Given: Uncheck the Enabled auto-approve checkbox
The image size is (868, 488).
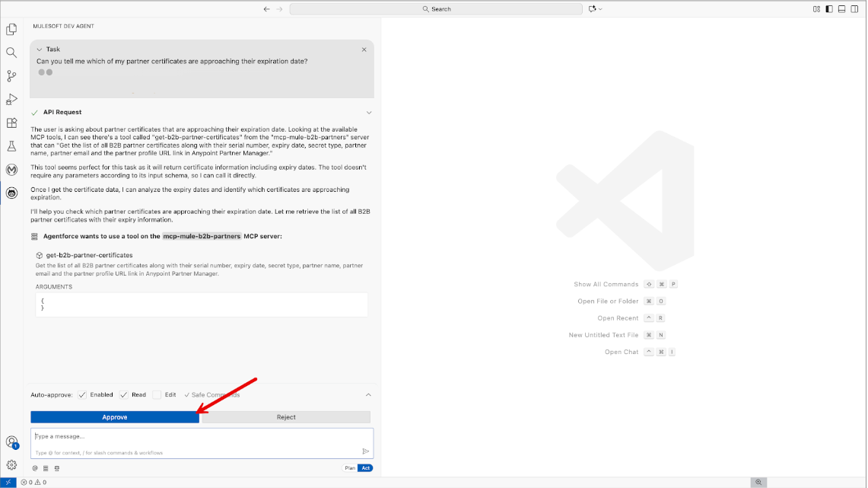Looking at the screenshot, I should click(82, 395).
